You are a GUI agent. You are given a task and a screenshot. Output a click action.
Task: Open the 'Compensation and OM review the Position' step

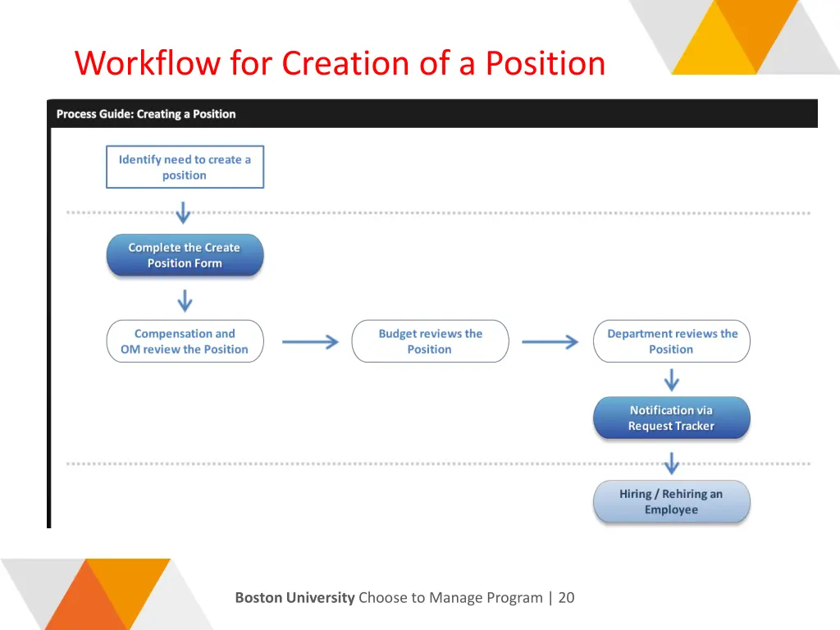coord(185,341)
